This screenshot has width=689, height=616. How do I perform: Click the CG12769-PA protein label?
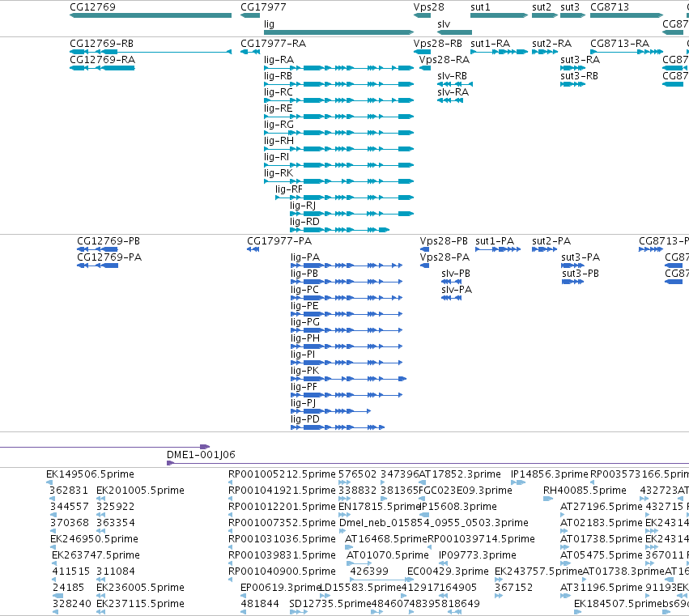[109, 257]
